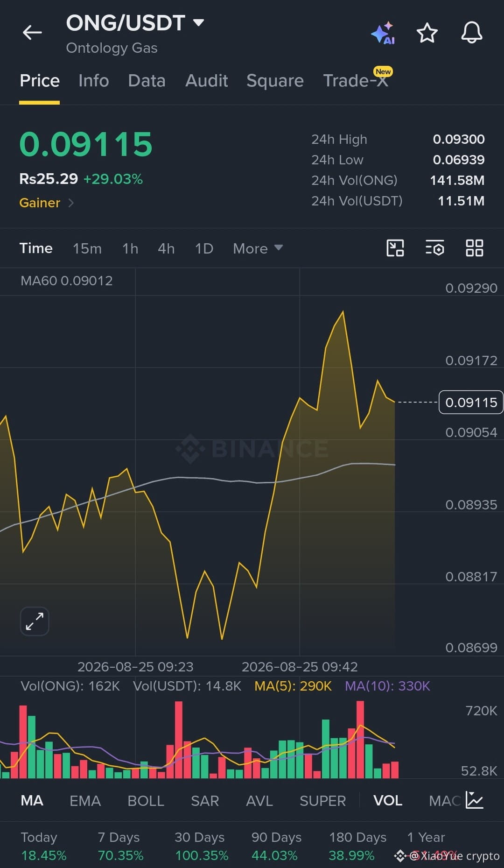Viewport: 504px width, 868px height.
Task: Tap the 180 Days 38.99% performance
Action: (x=357, y=846)
